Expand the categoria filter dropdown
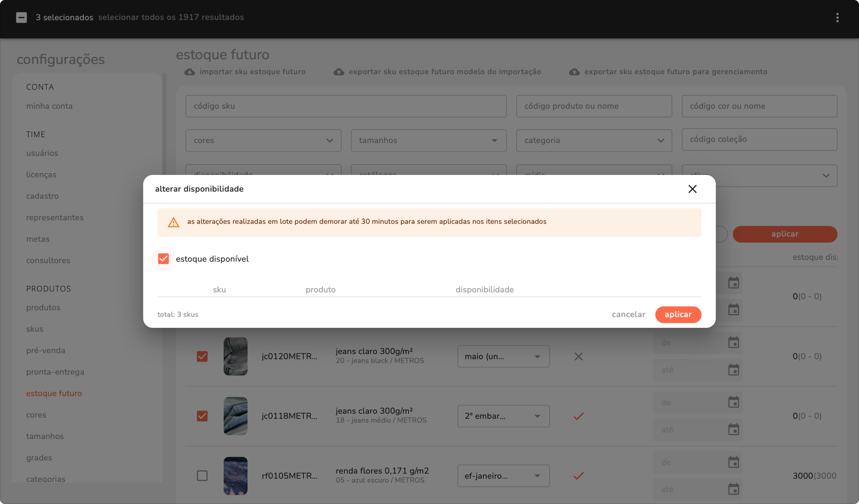859x504 pixels. point(593,141)
